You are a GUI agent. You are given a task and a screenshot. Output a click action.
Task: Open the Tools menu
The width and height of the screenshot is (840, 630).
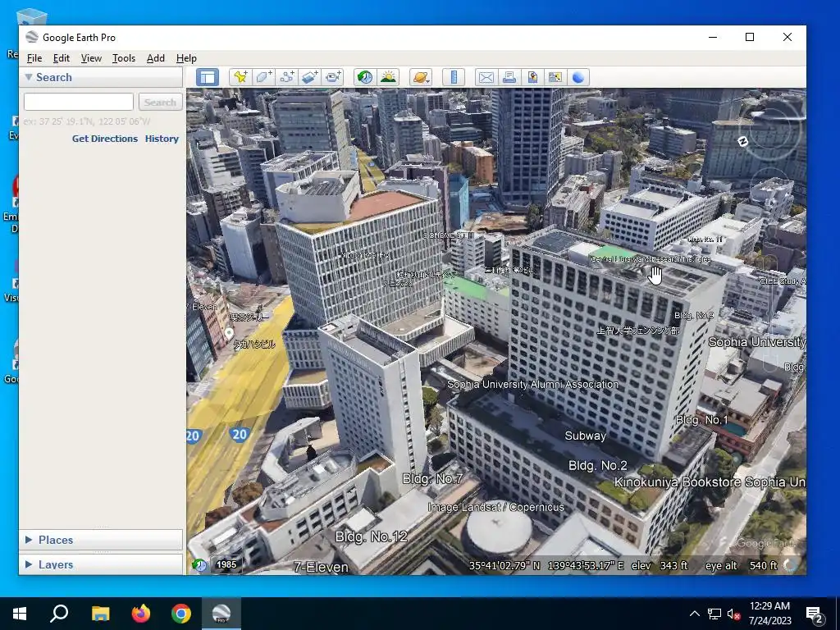124,58
